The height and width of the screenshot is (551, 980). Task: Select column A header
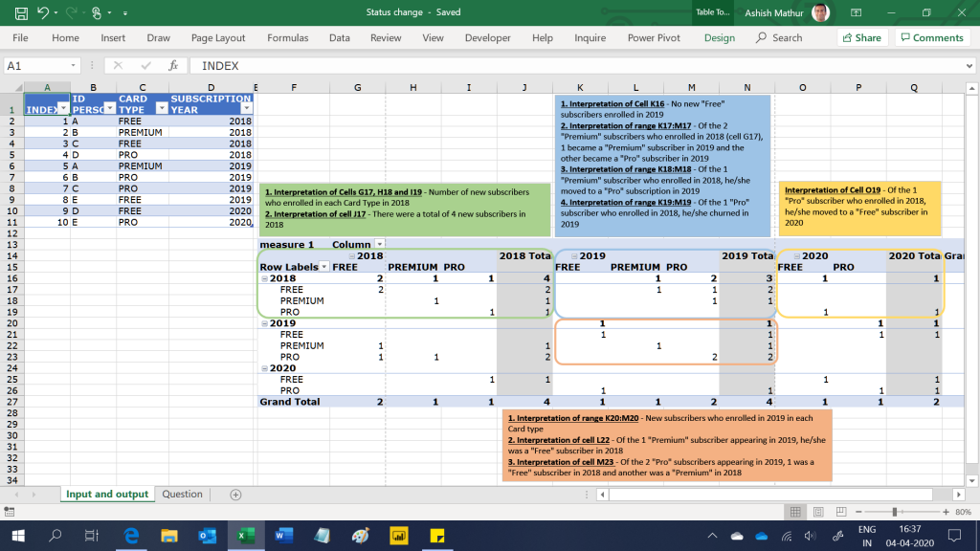click(x=47, y=87)
